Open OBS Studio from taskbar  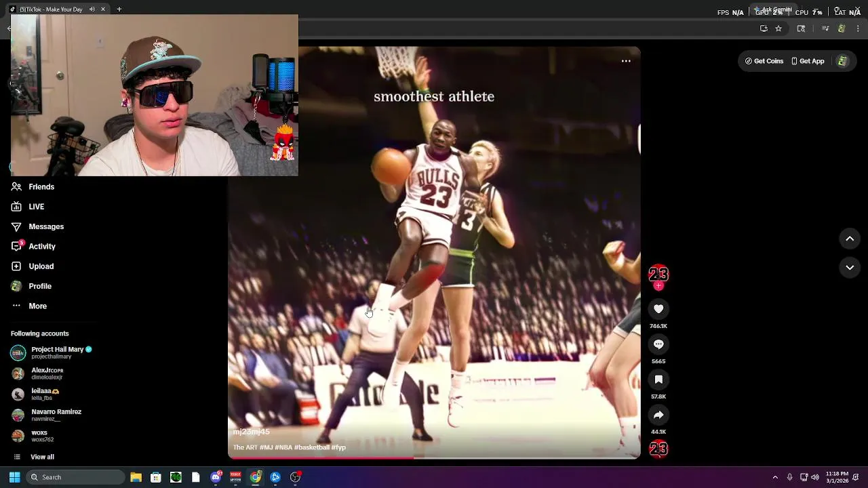click(295, 477)
